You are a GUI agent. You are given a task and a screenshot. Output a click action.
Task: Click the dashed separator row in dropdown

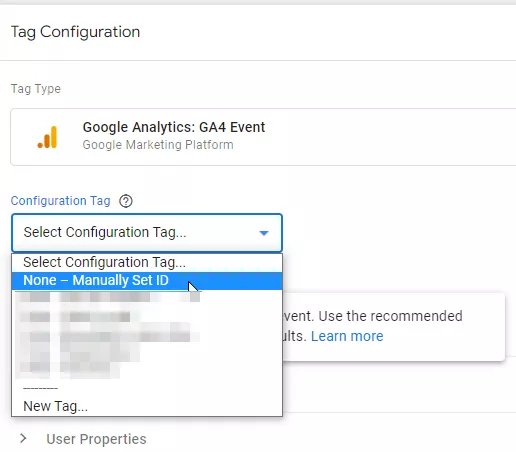pyautogui.click(x=147, y=388)
